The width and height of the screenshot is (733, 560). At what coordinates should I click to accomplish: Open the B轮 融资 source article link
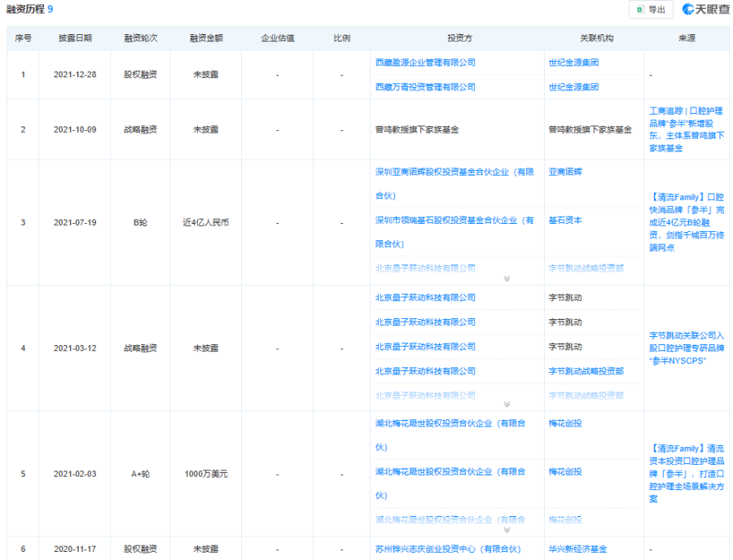tap(686, 222)
